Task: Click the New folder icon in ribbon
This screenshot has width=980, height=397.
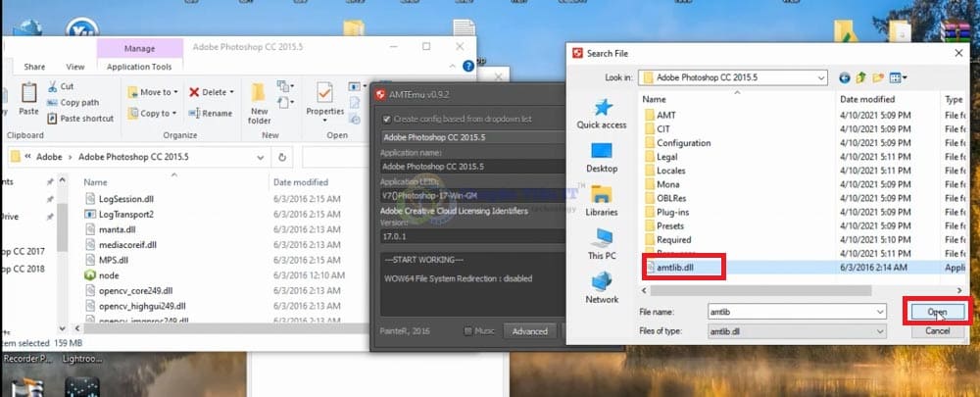Action: pos(259,93)
